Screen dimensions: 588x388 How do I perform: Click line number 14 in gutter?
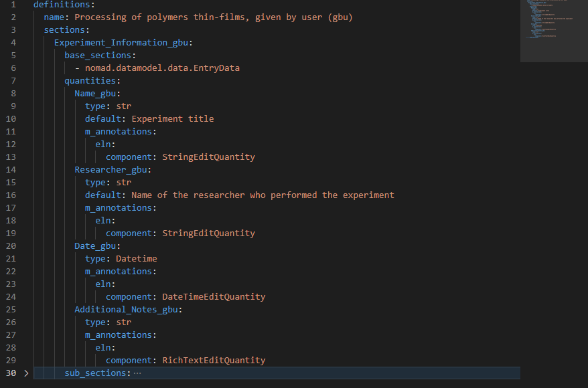[11, 170]
